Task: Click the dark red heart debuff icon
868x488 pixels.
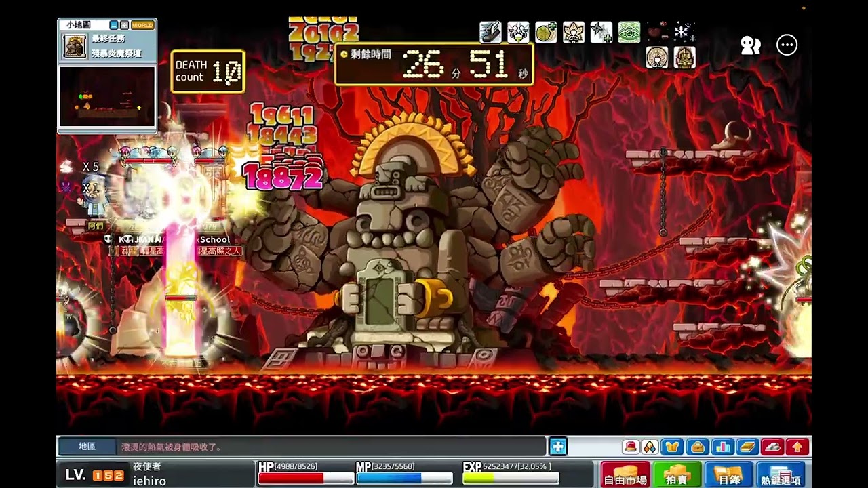Action: (657, 32)
